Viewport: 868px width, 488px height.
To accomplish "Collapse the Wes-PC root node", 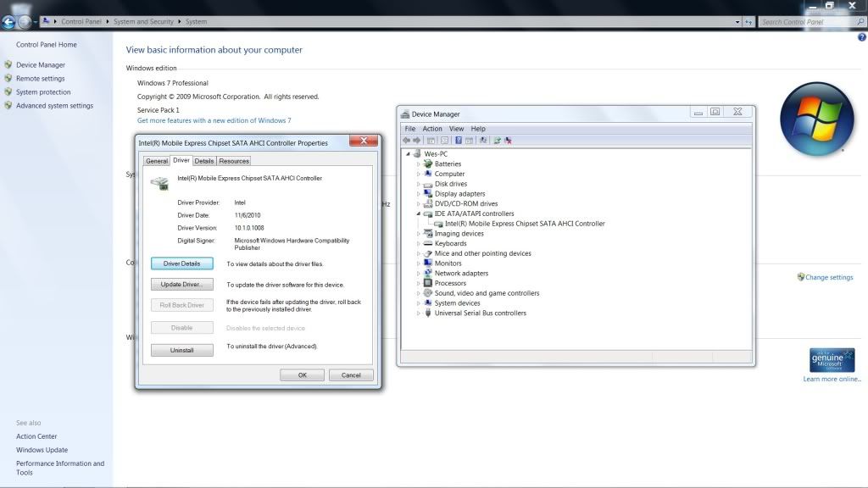I will click(x=408, y=154).
